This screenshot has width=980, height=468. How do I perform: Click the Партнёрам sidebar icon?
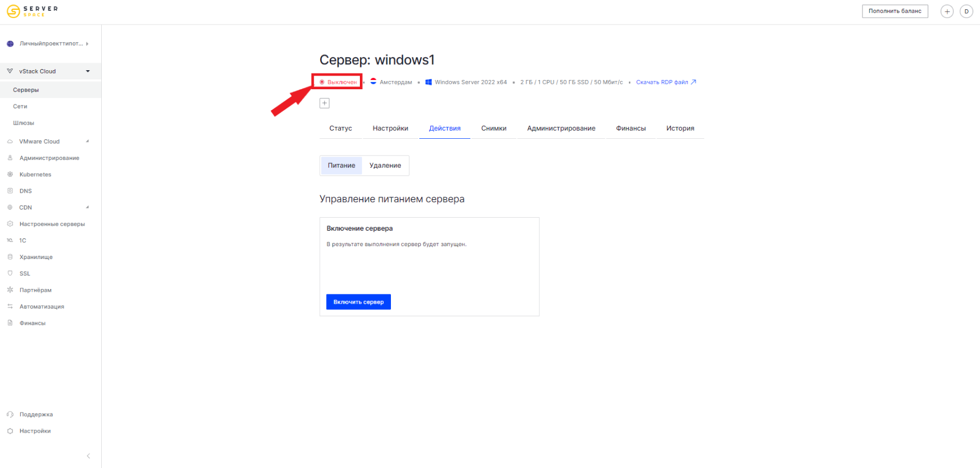pyautogui.click(x=10, y=290)
